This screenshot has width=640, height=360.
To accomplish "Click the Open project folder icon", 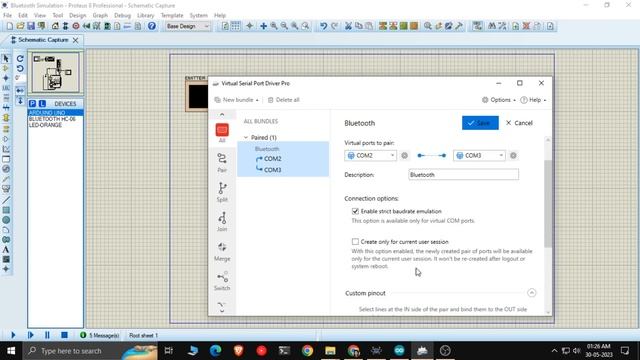I will [20, 26].
